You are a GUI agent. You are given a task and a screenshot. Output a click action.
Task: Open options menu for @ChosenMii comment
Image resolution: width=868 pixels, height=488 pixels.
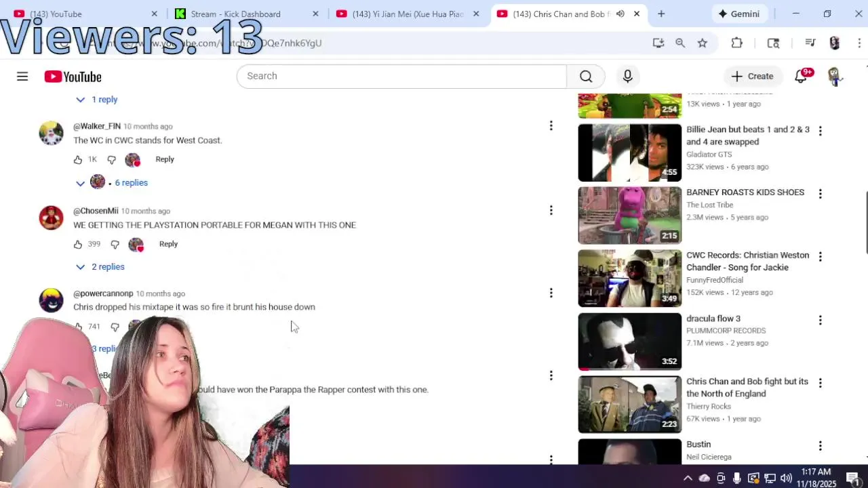(x=551, y=210)
